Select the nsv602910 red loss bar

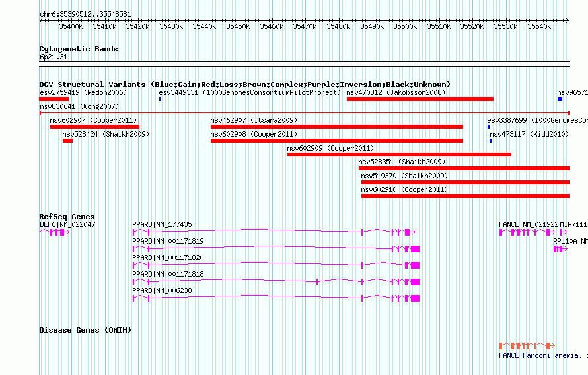click(465, 196)
